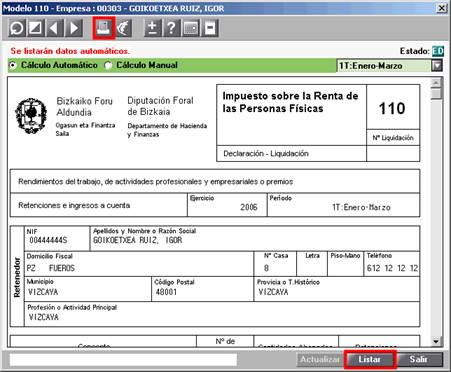Click the Listar button
This screenshot has height=372, width=451.
pyautogui.click(x=369, y=359)
